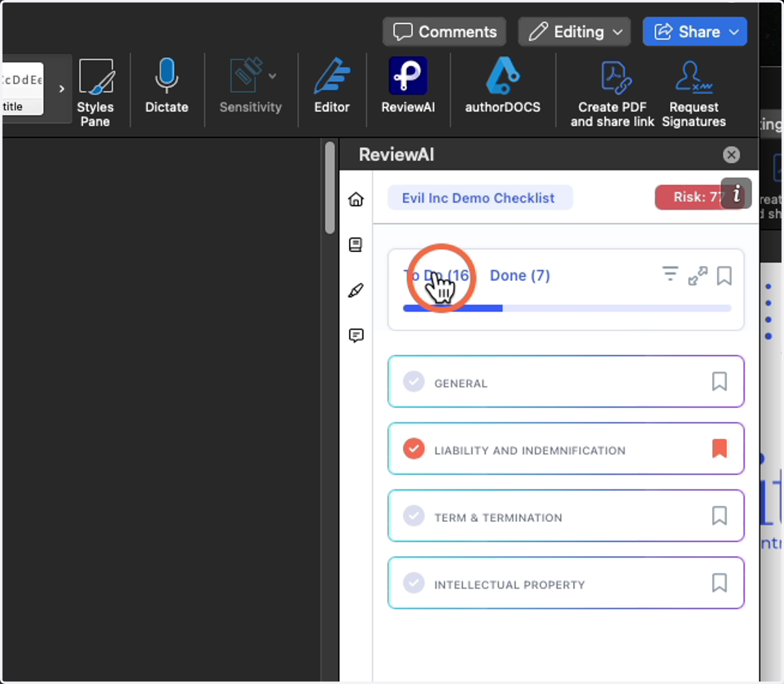Open the Sensitivity ribbon button
Viewport: 784px width, 684px height.
click(x=251, y=86)
